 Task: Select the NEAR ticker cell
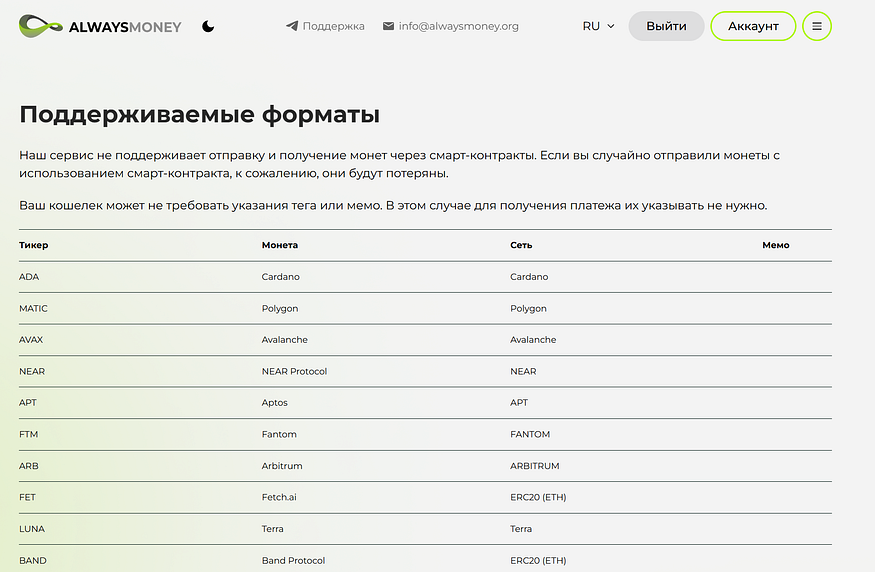click(x=32, y=371)
